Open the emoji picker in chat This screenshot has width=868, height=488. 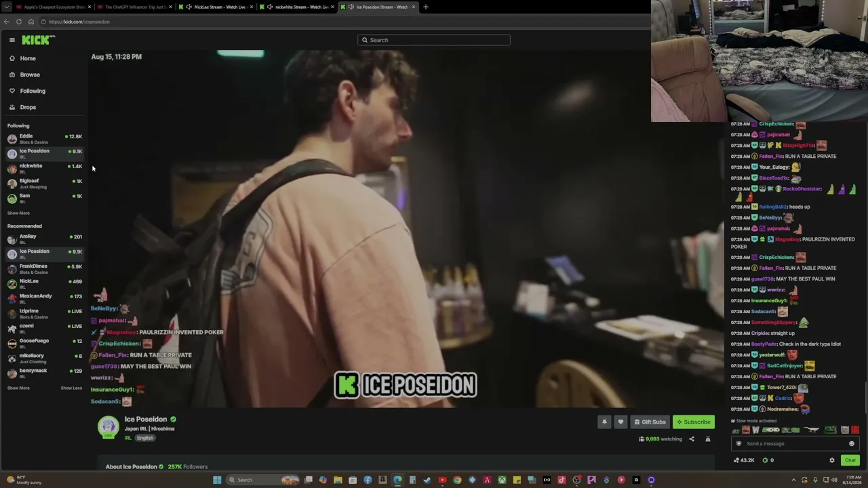(852, 444)
